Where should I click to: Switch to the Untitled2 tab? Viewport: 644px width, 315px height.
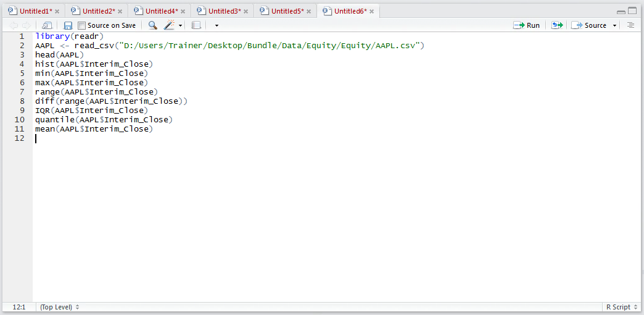tap(99, 12)
